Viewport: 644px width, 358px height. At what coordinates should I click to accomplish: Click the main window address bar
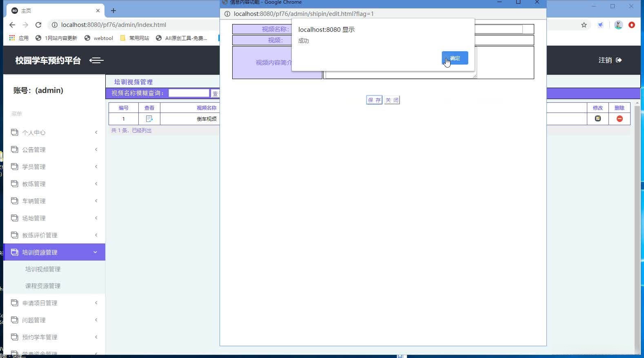(x=113, y=25)
